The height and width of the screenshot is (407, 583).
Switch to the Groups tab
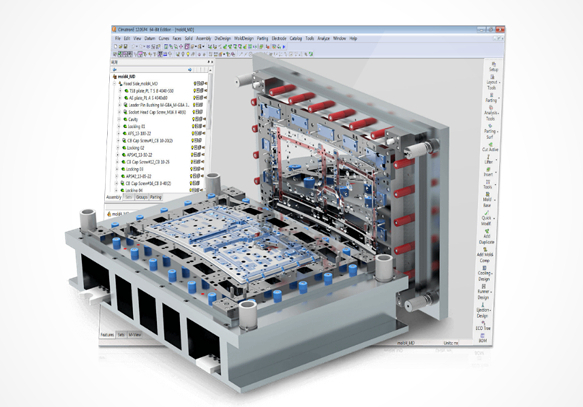tap(141, 197)
